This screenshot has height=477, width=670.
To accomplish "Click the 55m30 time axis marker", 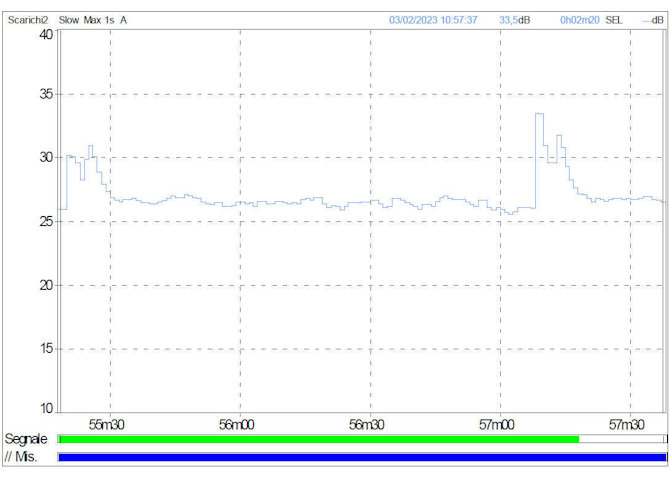I will point(107,424).
